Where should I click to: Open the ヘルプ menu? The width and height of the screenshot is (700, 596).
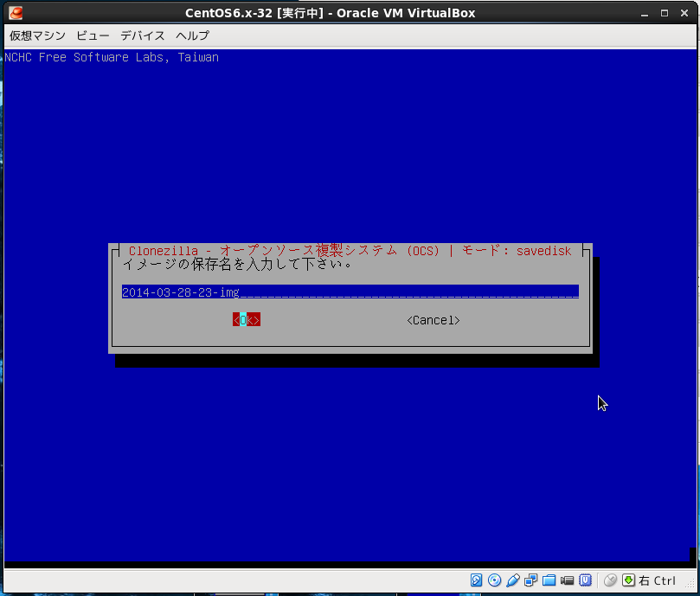(x=192, y=35)
